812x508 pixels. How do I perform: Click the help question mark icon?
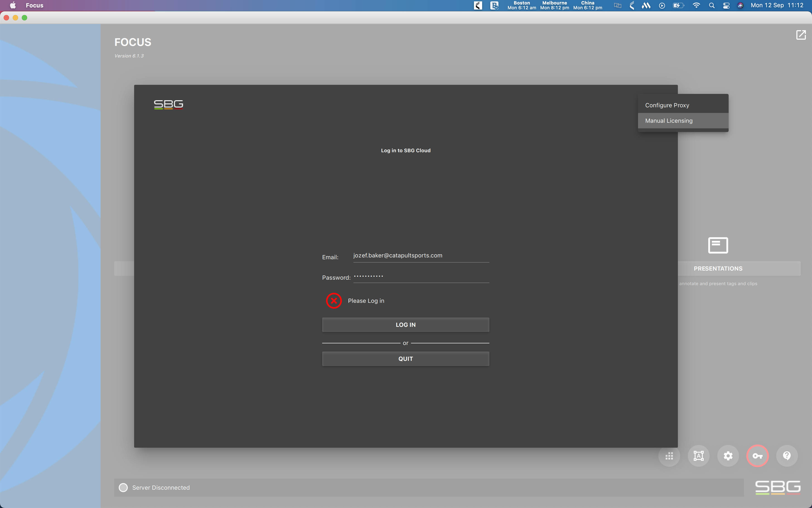tap(787, 456)
